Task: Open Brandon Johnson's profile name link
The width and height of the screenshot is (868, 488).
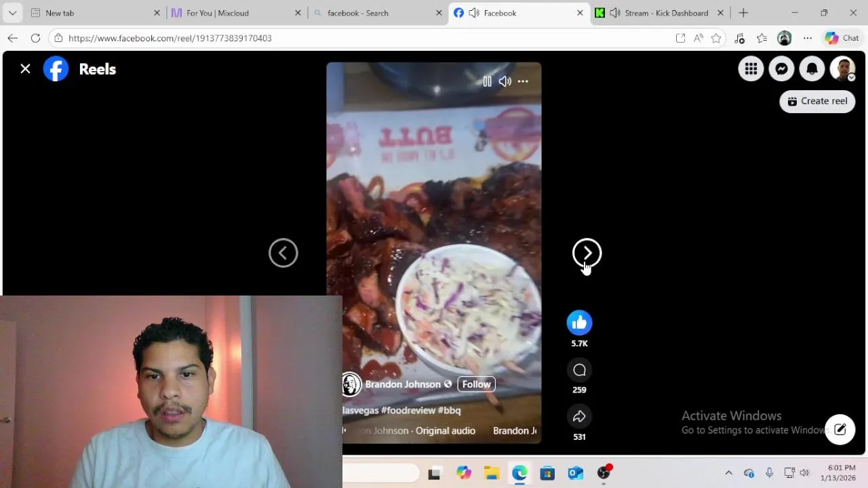Action: tap(403, 384)
